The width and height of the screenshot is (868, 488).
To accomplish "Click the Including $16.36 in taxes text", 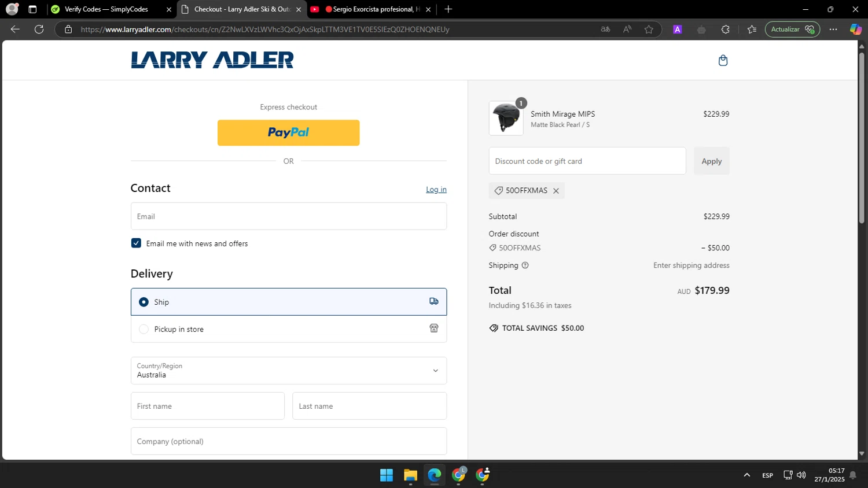I will coord(530,305).
